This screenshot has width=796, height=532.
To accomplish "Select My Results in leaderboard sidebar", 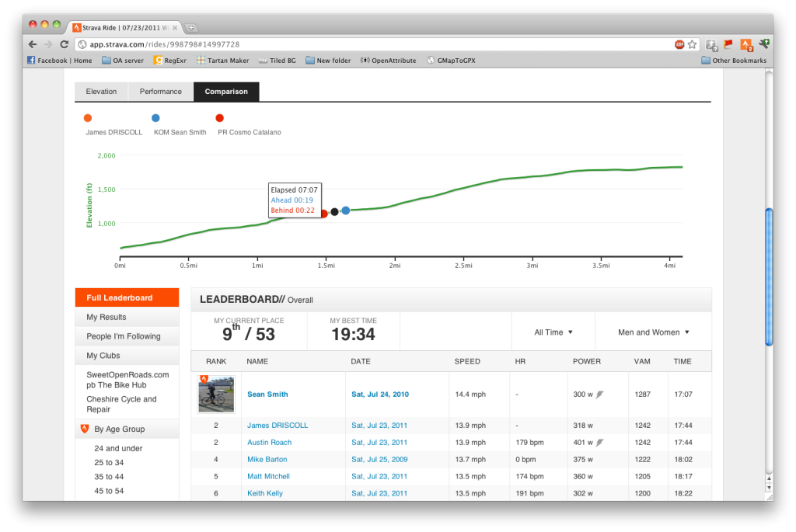I will pyautogui.click(x=106, y=317).
